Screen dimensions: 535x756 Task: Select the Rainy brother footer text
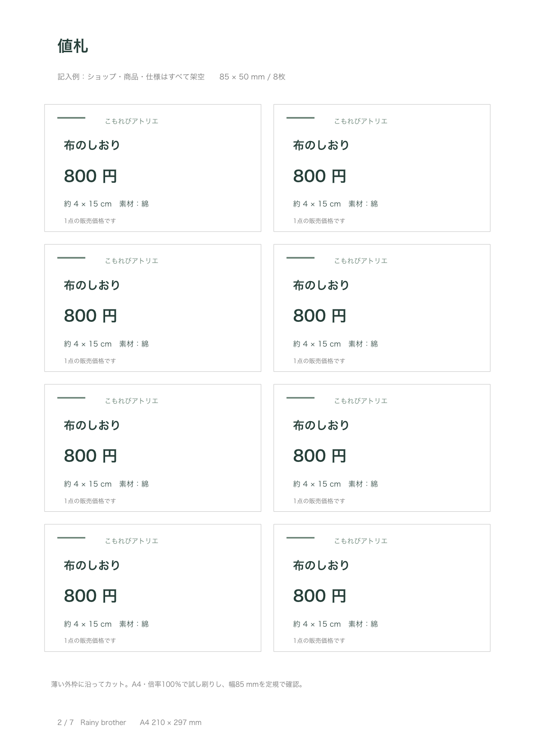[x=103, y=722]
